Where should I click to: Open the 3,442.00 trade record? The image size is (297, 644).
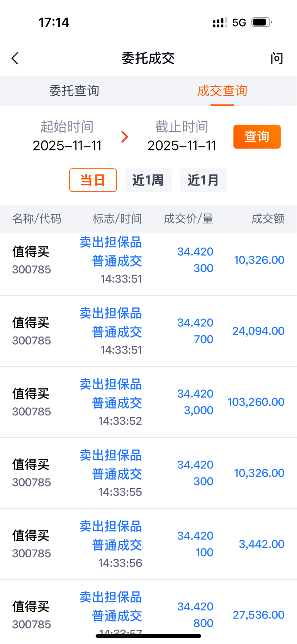pos(148,544)
